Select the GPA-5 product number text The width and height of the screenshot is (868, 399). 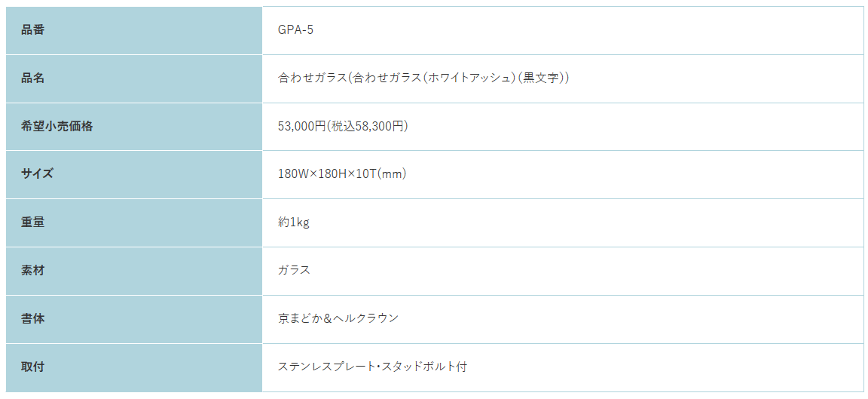click(x=295, y=30)
